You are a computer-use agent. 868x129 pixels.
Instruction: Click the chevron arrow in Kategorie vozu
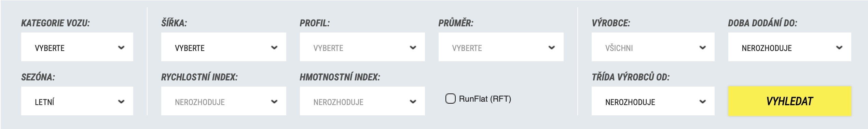click(121, 48)
